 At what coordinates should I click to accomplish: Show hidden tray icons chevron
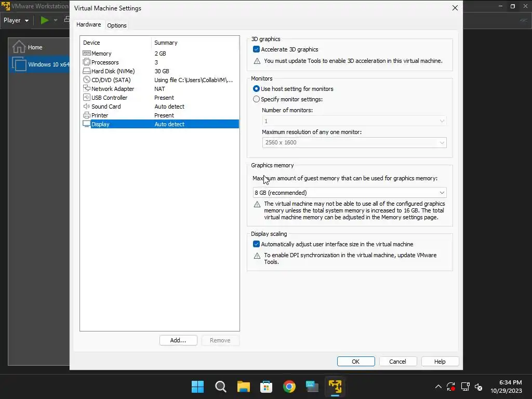point(438,387)
